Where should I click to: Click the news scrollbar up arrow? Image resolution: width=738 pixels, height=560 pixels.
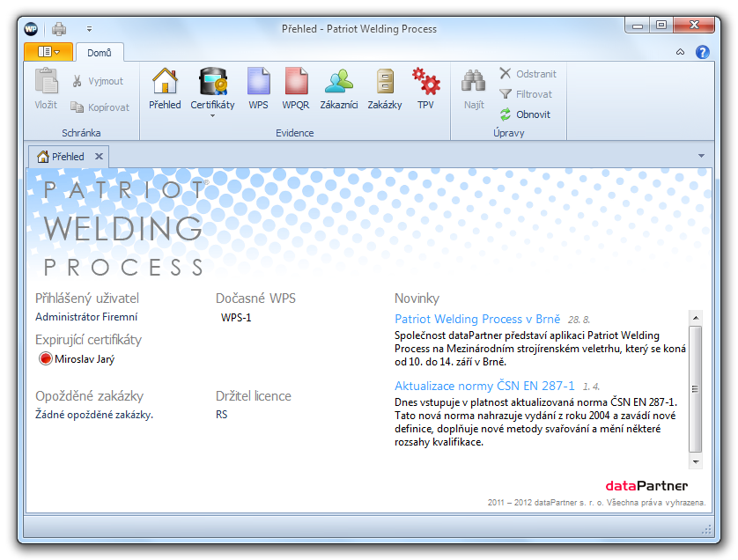coord(696,318)
